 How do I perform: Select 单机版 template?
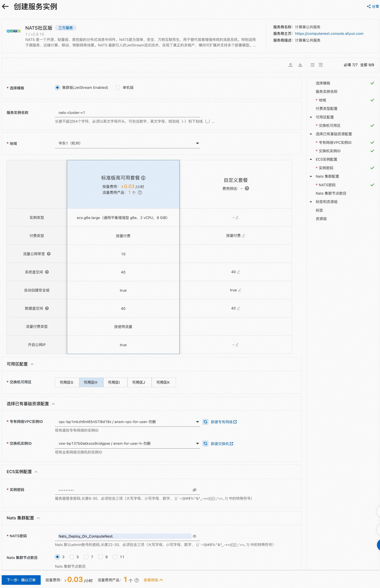(x=118, y=88)
